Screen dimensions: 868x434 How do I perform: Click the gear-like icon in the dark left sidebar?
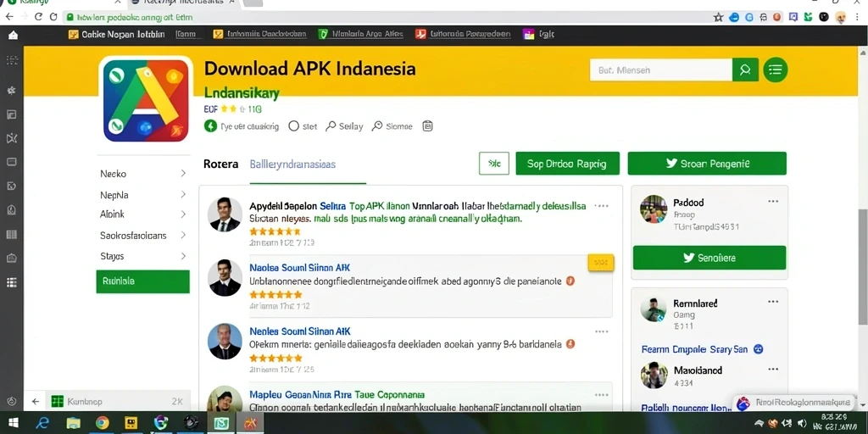point(12,90)
